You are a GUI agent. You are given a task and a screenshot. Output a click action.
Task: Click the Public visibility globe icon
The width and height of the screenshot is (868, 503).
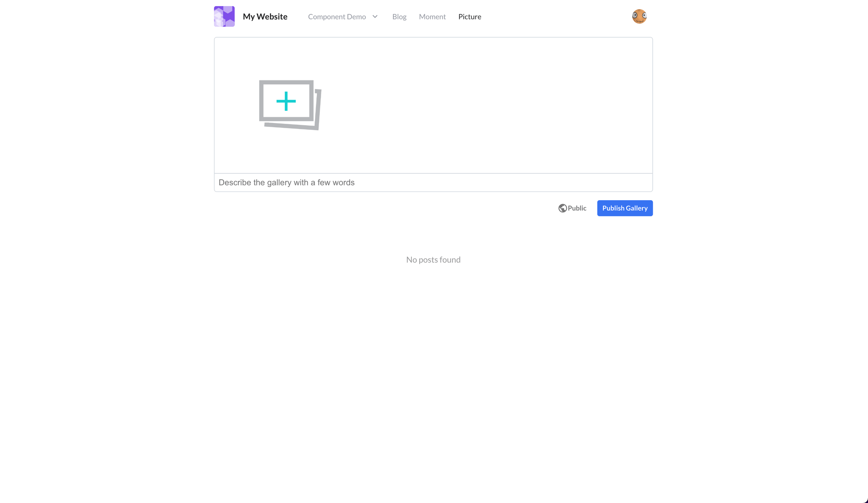coord(563,208)
